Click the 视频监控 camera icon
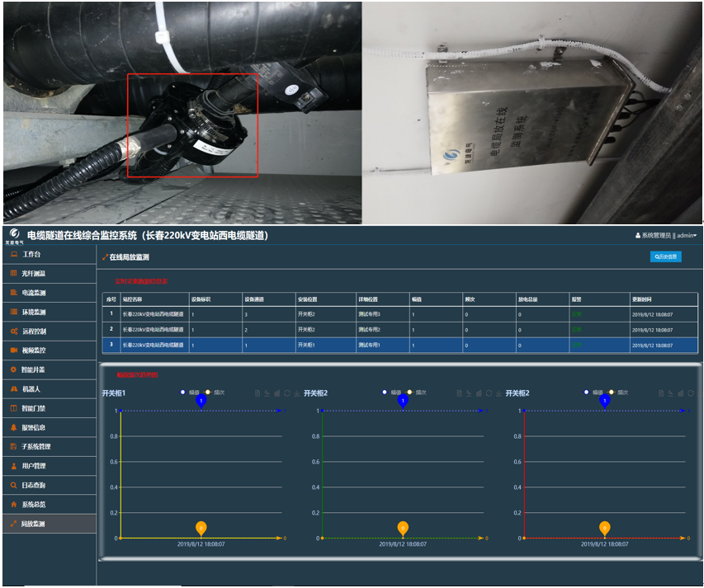 (13, 350)
